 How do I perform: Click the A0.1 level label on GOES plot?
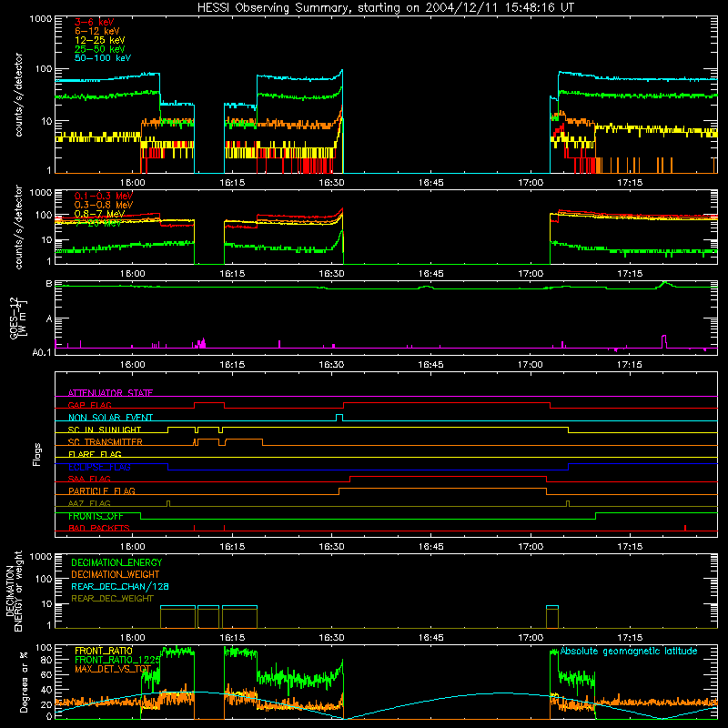pyautogui.click(x=42, y=352)
